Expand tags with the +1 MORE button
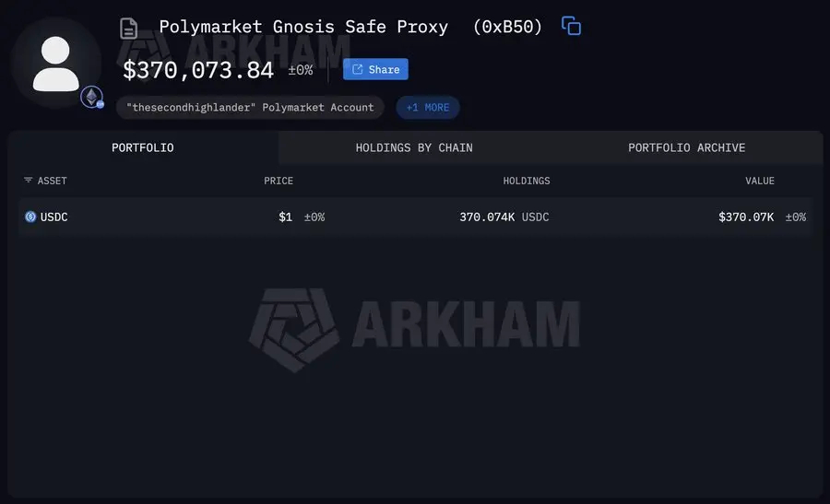Image resolution: width=830 pixels, height=504 pixels. tap(428, 108)
